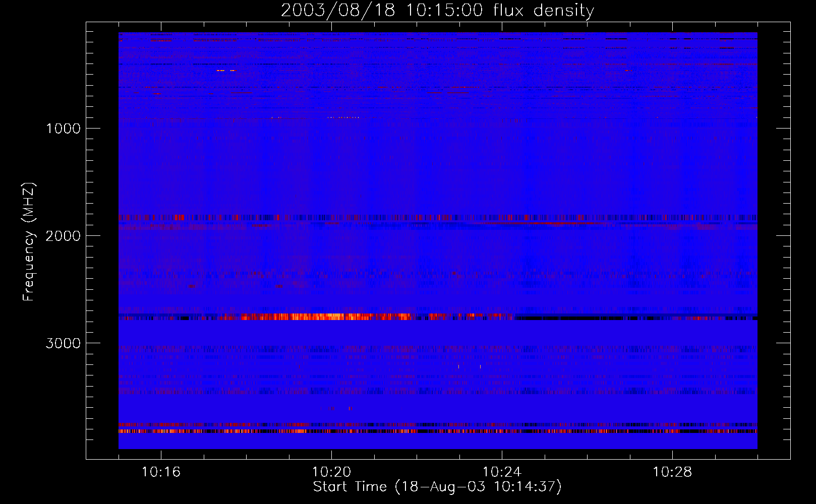Click the 10:16 time tick label

[x=161, y=472]
